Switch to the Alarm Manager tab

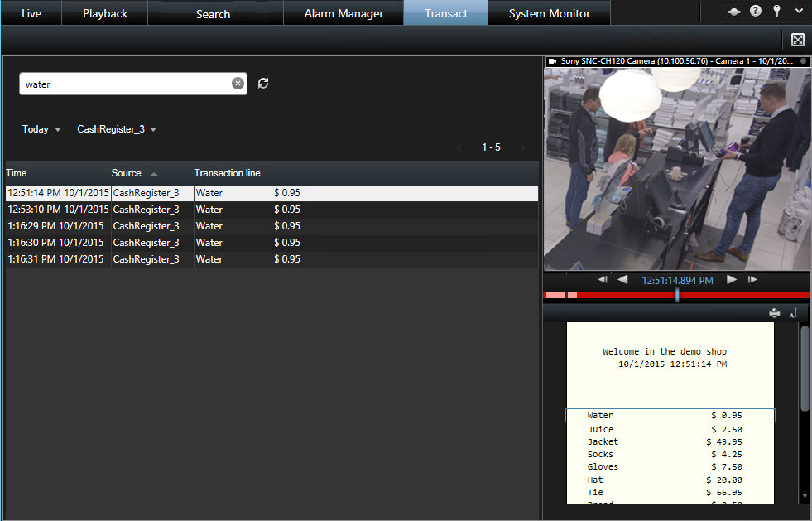click(344, 13)
